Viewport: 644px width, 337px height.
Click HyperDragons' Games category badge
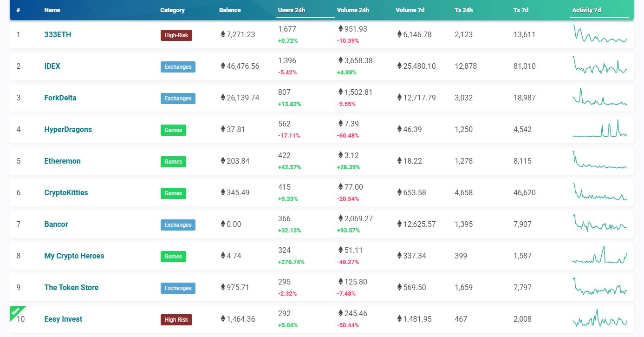[x=173, y=130]
